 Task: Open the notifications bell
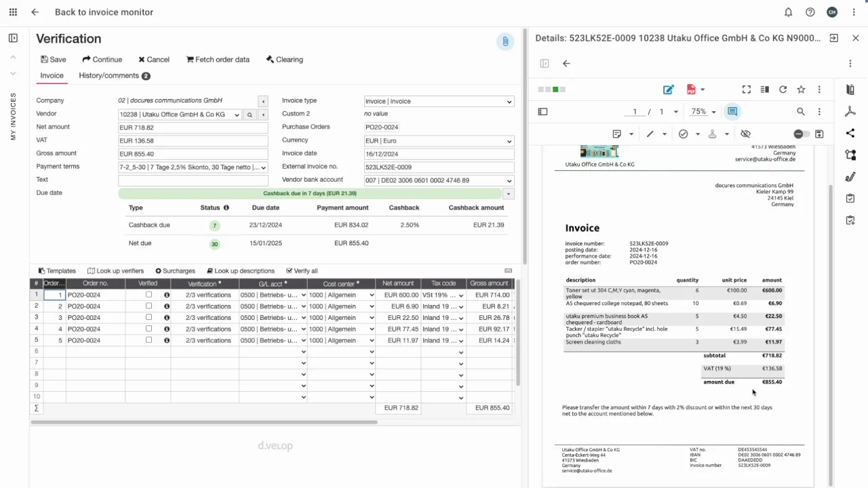tap(789, 12)
